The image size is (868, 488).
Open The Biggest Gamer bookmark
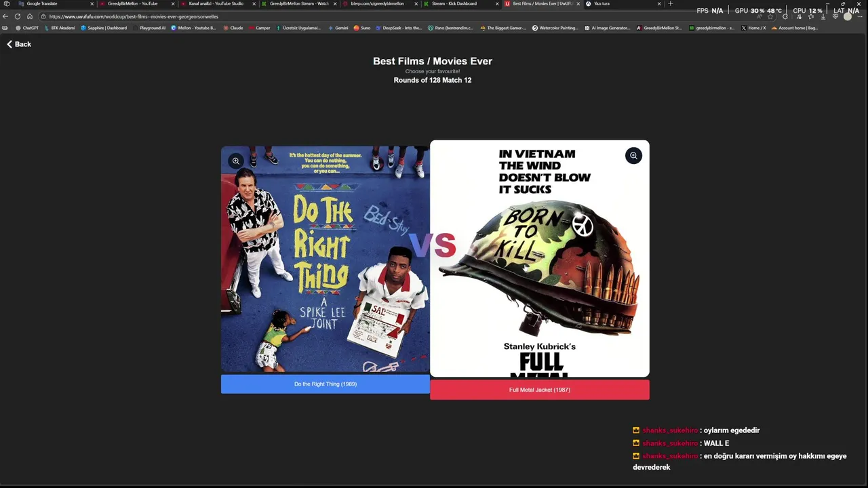point(502,28)
